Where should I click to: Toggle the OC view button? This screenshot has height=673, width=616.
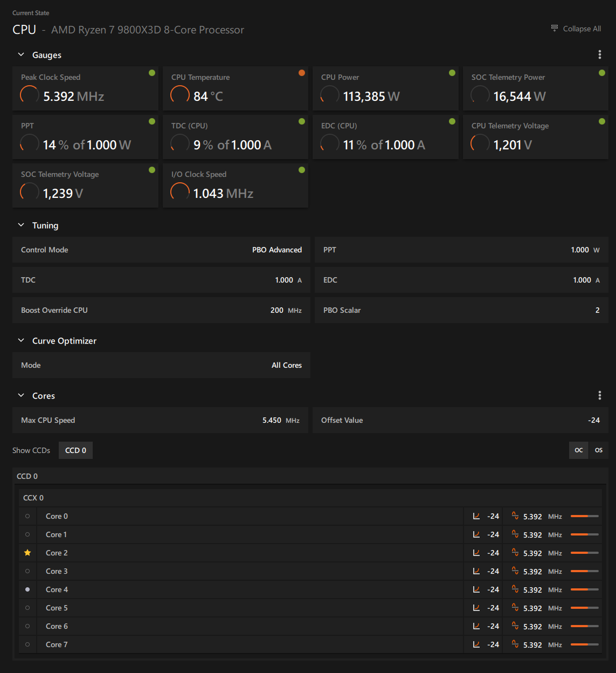[x=579, y=450]
